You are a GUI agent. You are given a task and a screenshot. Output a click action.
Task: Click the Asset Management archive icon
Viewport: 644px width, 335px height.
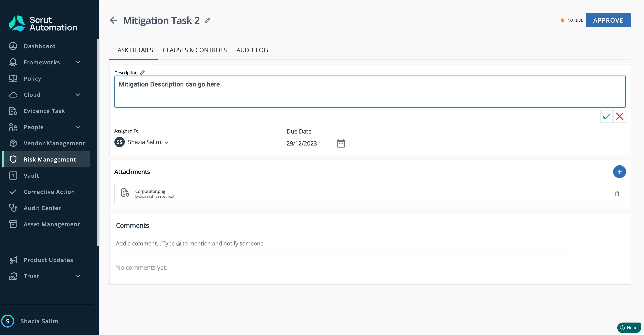(x=13, y=224)
